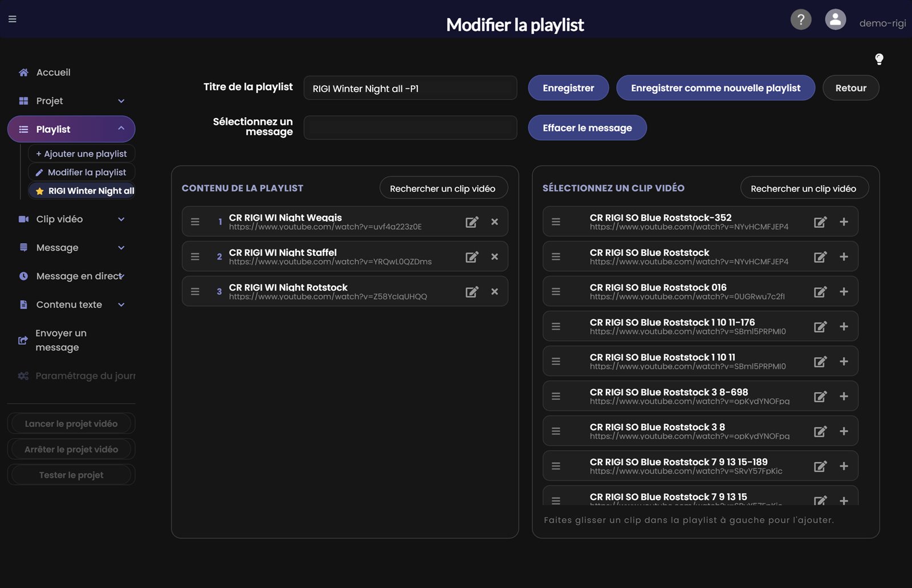Viewport: 912px width, 588px height.
Task: Click the Retour button
Action: (x=850, y=88)
